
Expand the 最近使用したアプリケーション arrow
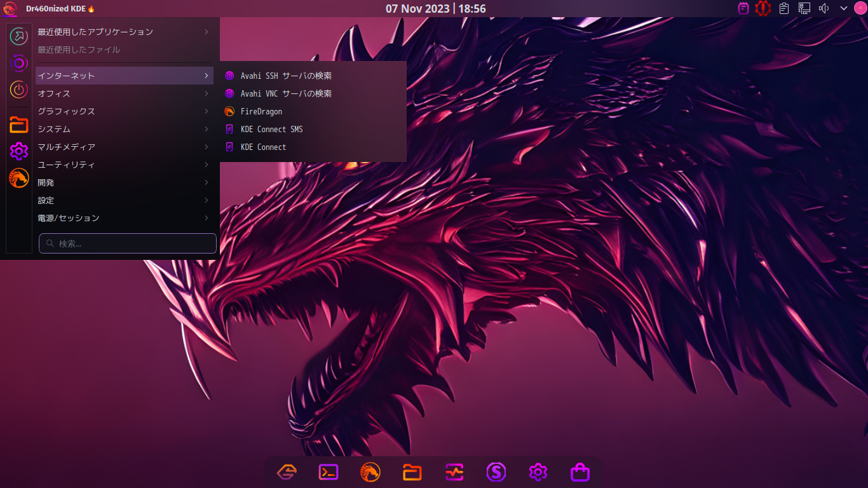[207, 32]
